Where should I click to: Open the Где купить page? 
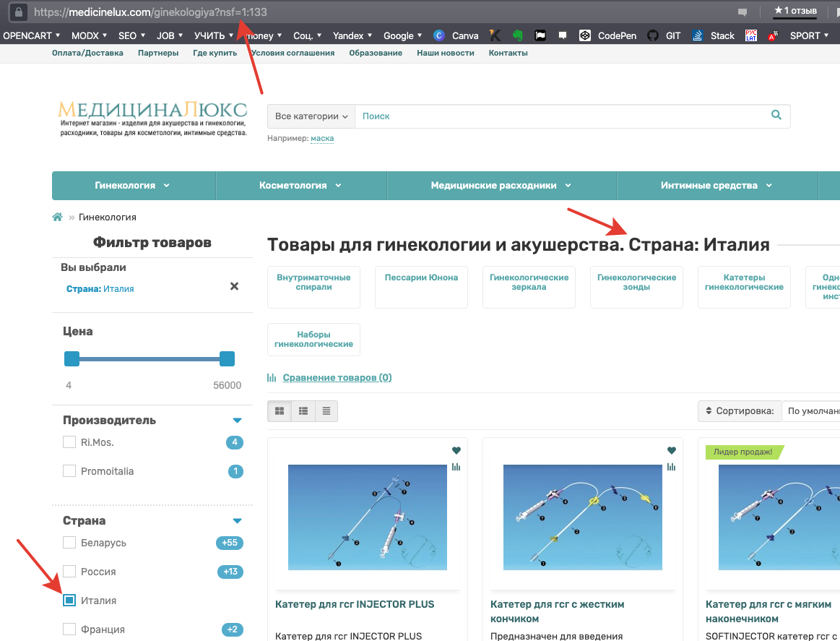coord(215,53)
